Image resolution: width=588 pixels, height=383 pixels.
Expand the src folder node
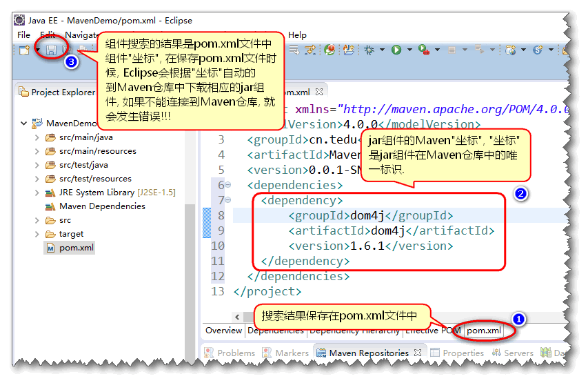pyautogui.click(x=37, y=220)
